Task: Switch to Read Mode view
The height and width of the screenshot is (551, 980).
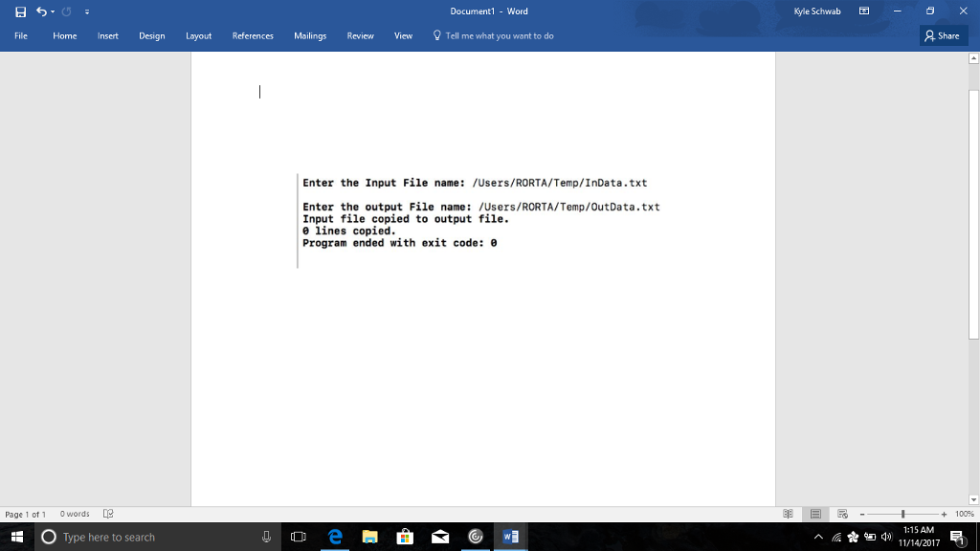Action: (787, 514)
